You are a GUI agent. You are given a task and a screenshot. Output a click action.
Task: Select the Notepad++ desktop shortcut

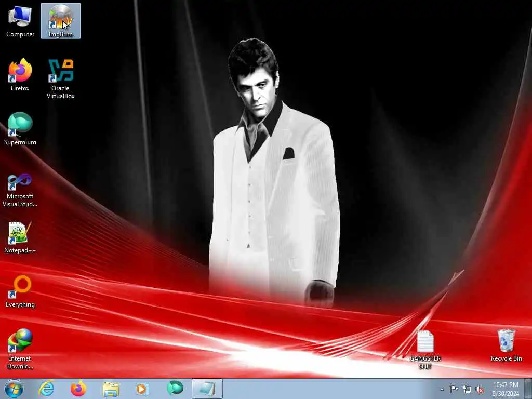20,237
